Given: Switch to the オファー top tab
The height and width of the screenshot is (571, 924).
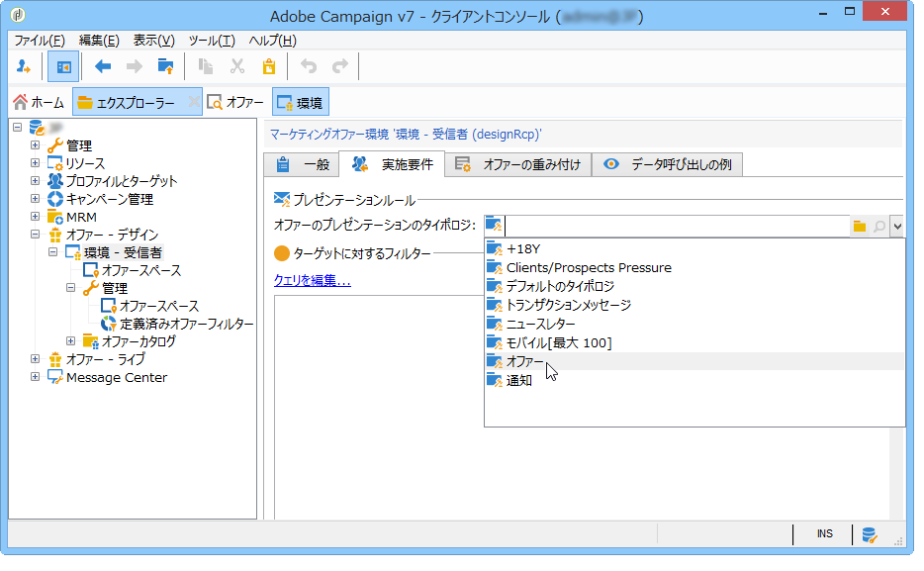Looking at the screenshot, I should 235,103.
